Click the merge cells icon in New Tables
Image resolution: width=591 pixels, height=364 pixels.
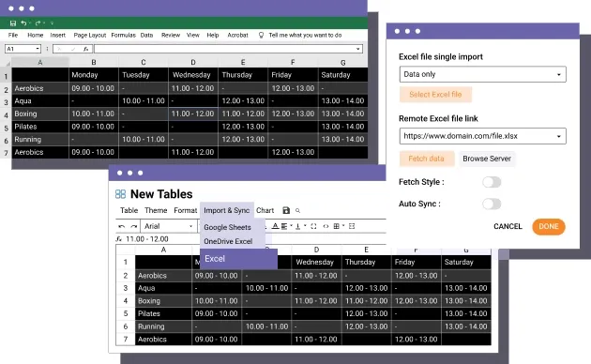[x=352, y=226]
